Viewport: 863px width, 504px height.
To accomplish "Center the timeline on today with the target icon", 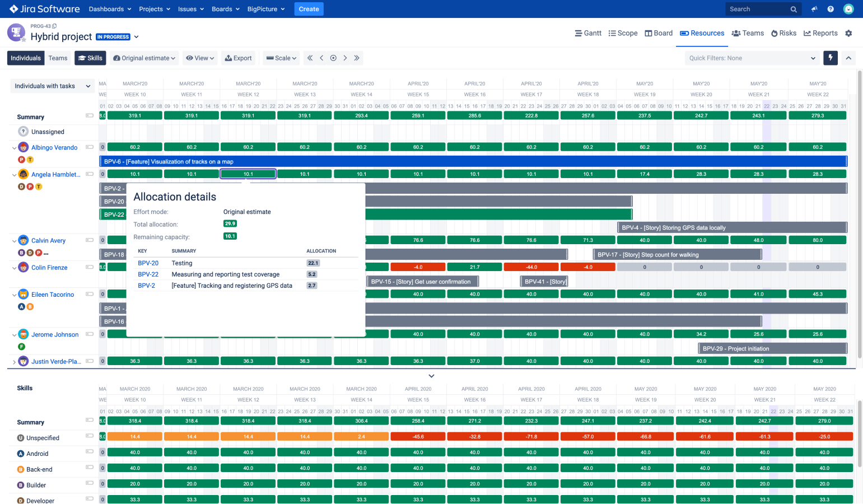I will point(333,58).
